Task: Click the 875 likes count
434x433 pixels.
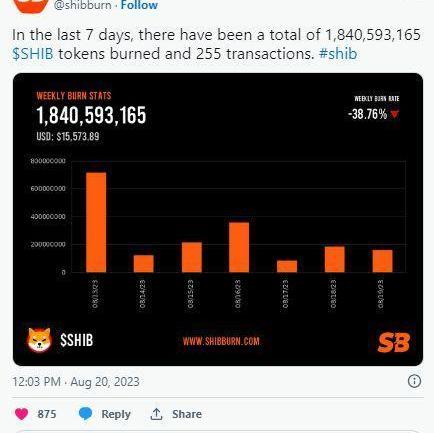Action: tap(47, 414)
